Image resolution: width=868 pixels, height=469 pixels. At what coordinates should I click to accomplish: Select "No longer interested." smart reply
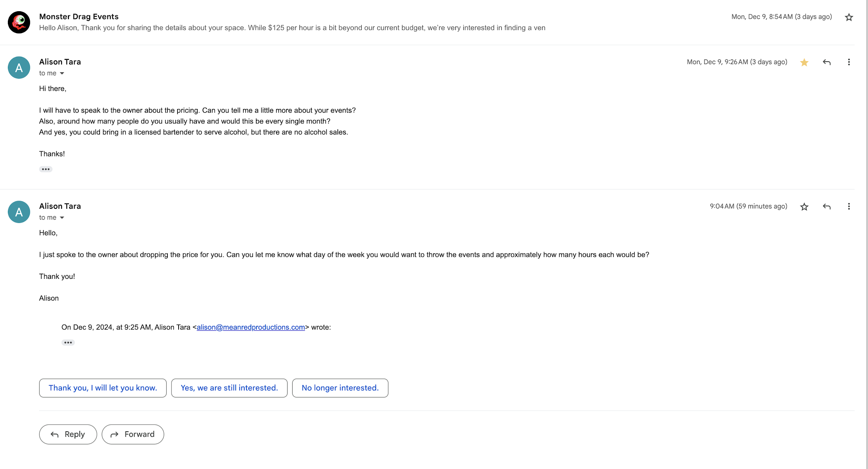[340, 388]
